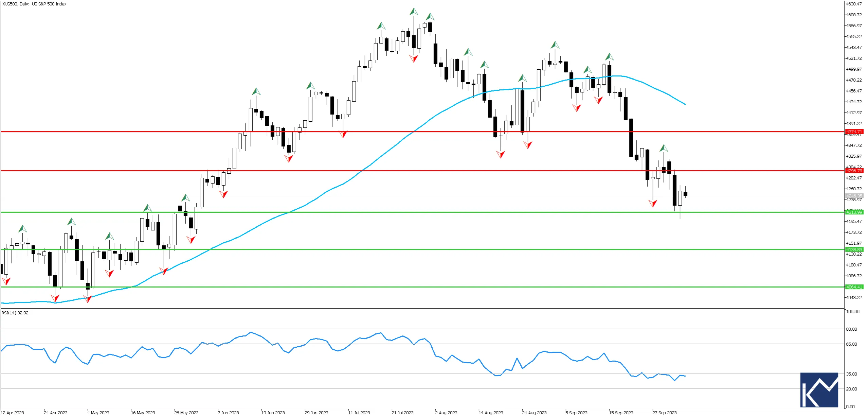Screen dimensions: 868x417
Task: Click the 65.00 RSI level label
Action: coord(851,344)
